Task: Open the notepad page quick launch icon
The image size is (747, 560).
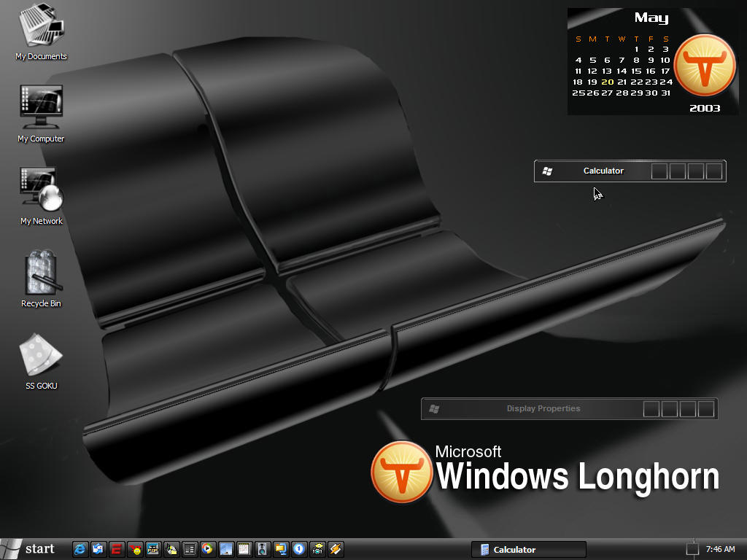Action: [244, 549]
